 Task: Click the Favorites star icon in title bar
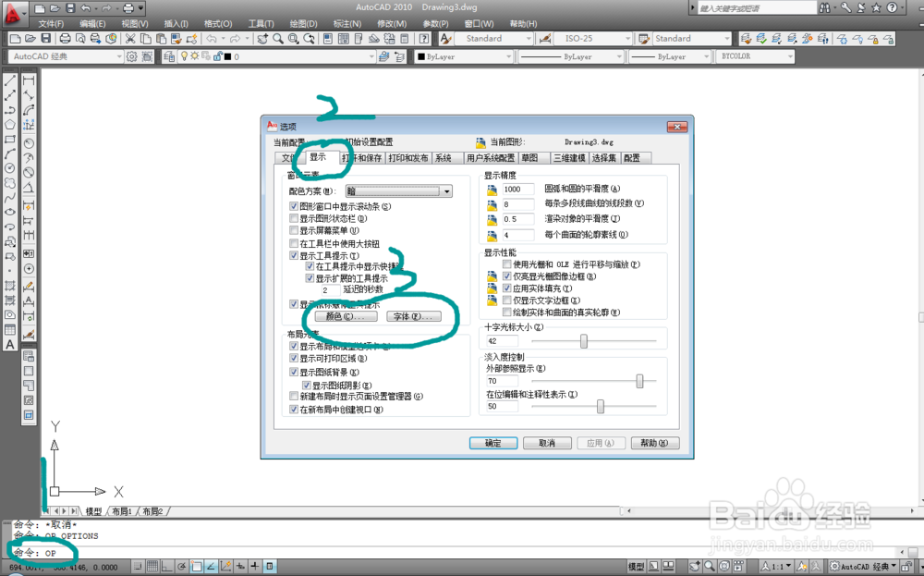(x=876, y=7)
